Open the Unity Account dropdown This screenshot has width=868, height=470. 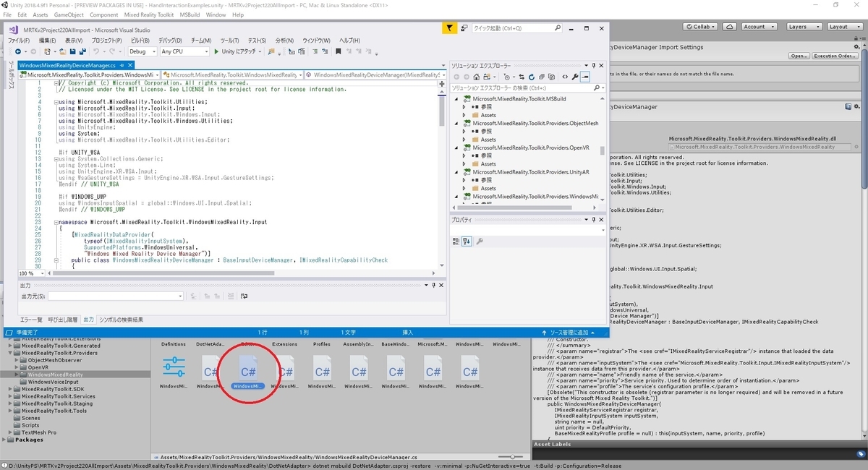[759, 27]
